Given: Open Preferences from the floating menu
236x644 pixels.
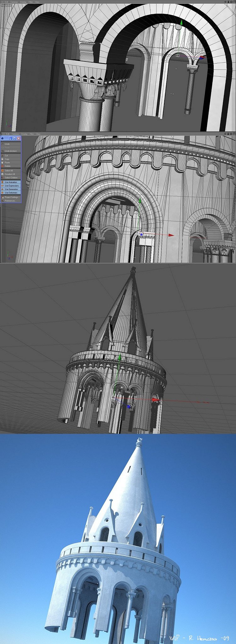Looking at the screenshot, I should pyautogui.click(x=10, y=201).
